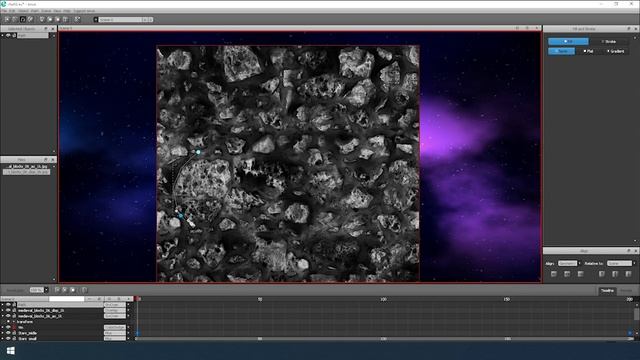
Task: Click the Path name field in Selected Objects
Action: [33, 36]
